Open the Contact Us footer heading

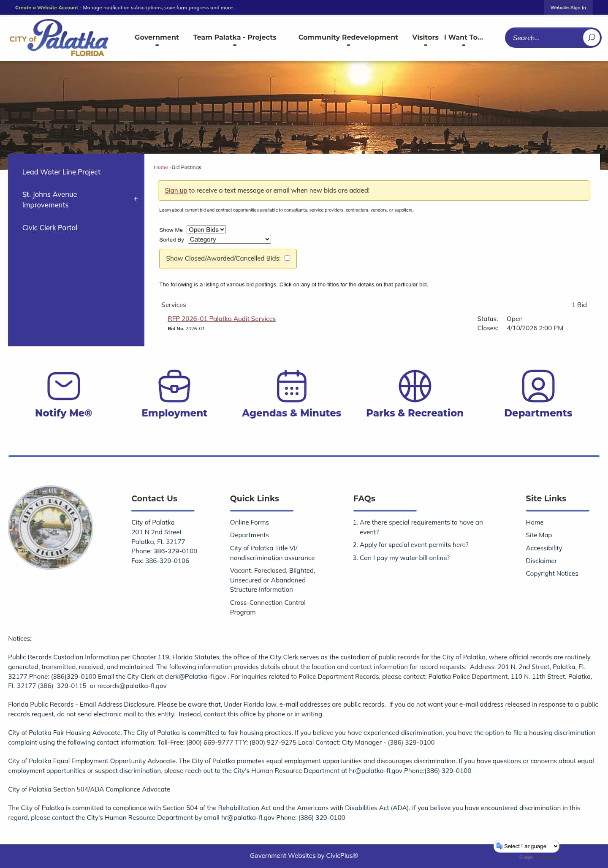click(x=154, y=498)
